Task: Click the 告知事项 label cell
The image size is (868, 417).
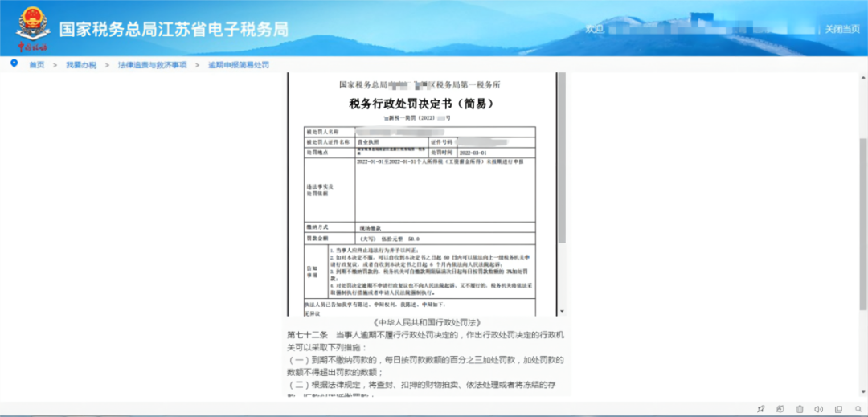Action: coord(317,271)
